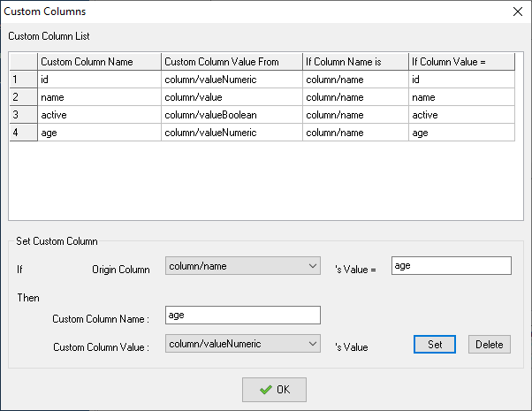Click the Delete button
532x411 pixels.
[x=490, y=345]
